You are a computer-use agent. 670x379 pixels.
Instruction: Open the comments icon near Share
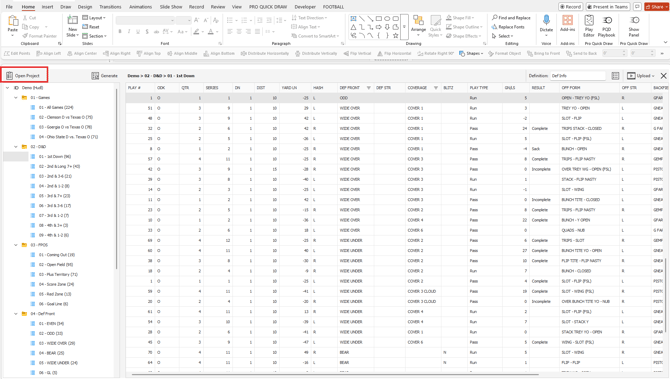pos(637,7)
